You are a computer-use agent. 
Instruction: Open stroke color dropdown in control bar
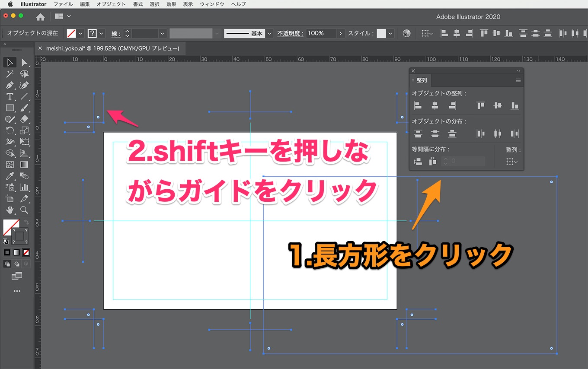102,33
